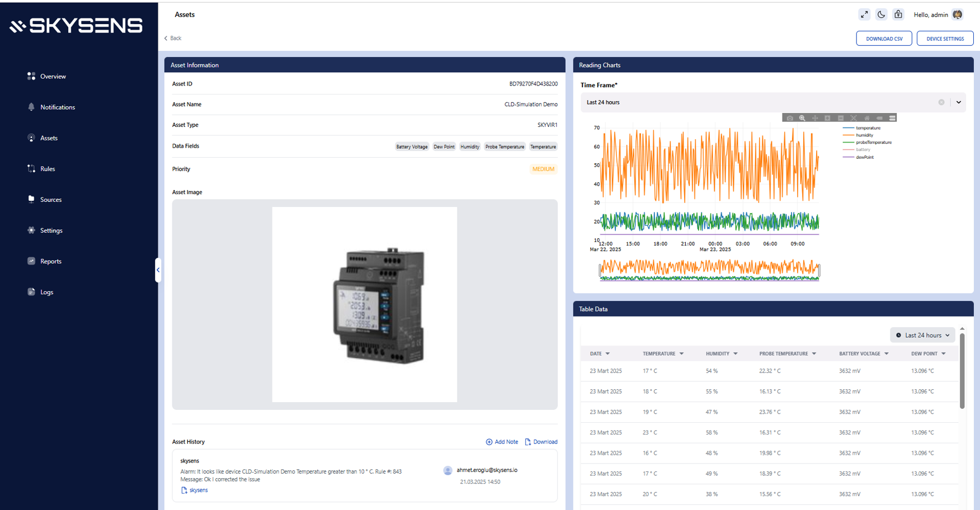Sort by the Probe Temperature column
The width and height of the screenshot is (980, 510).
[788, 353]
